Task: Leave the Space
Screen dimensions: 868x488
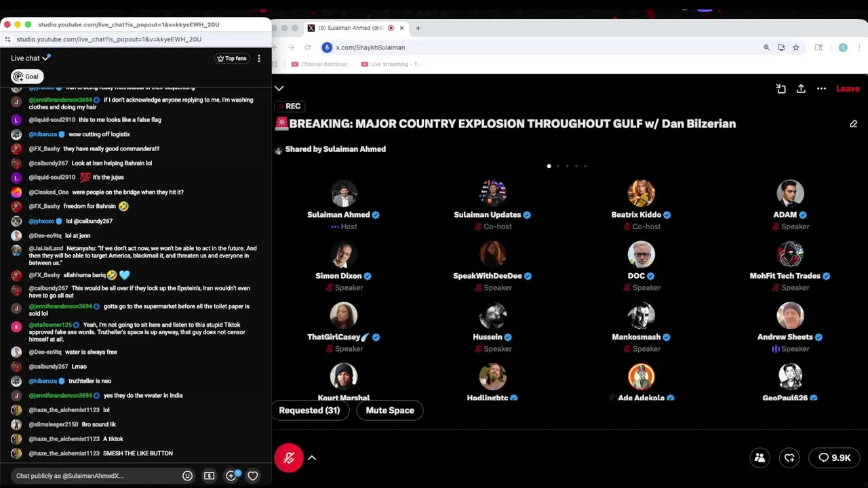Action: pyautogui.click(x=848, y=89)
